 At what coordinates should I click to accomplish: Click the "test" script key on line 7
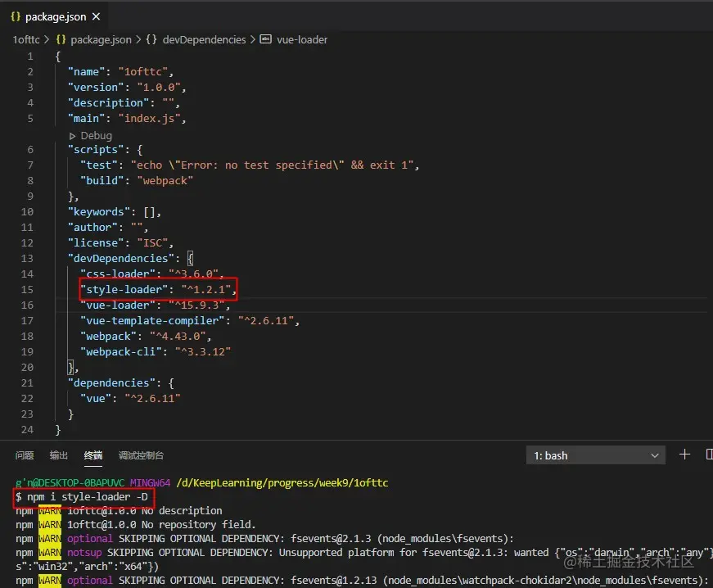click(x=99, y=165)
